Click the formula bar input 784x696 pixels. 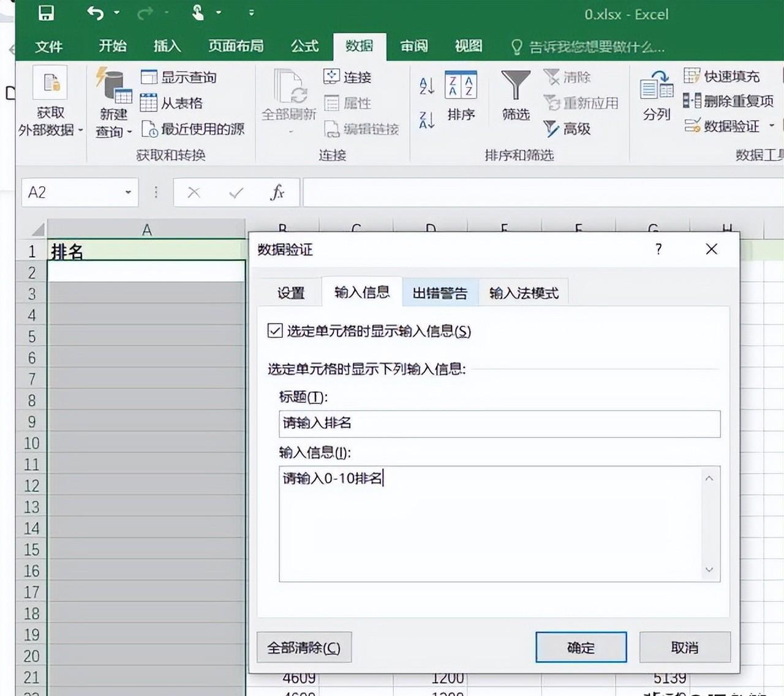[543, 193]
